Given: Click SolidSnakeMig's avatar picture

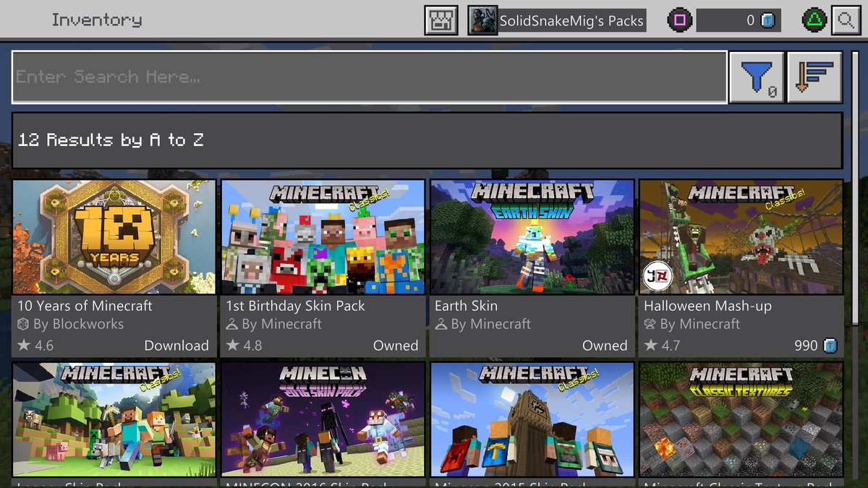Looking at the screenshot, I should 482,21.
